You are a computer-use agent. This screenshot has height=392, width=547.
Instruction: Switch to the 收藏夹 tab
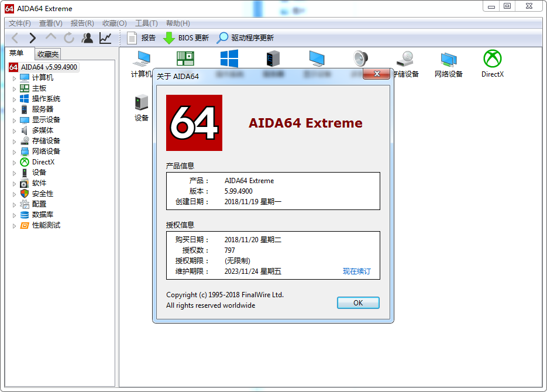[48, 54]
